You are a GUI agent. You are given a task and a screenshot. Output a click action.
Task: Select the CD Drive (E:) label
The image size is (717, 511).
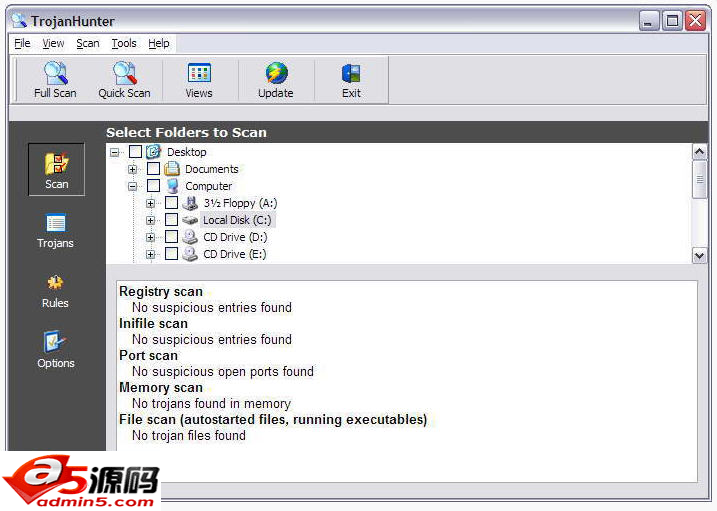click(x=235, y=254)
